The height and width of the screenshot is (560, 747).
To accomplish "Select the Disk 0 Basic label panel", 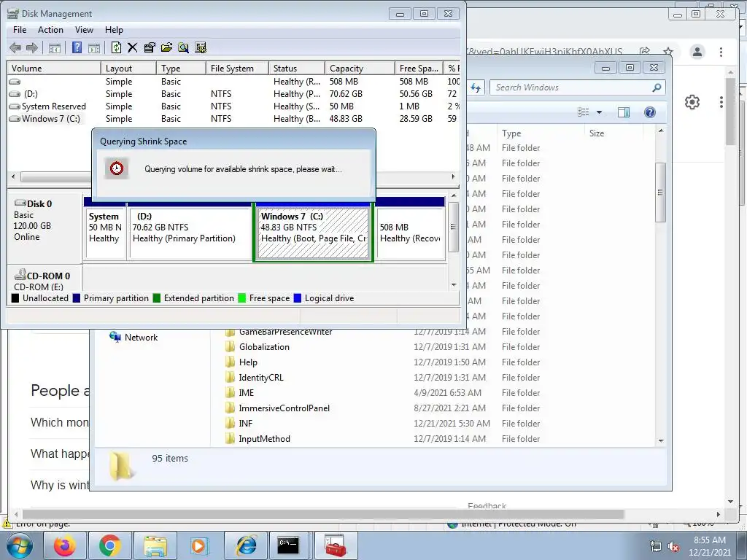I will 44,227.
